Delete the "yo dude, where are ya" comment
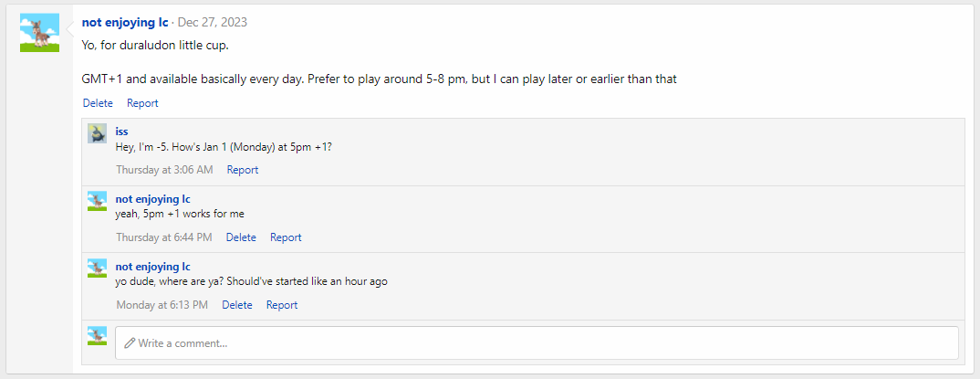The height and width of the screenshot is (379, 980). 237,305
